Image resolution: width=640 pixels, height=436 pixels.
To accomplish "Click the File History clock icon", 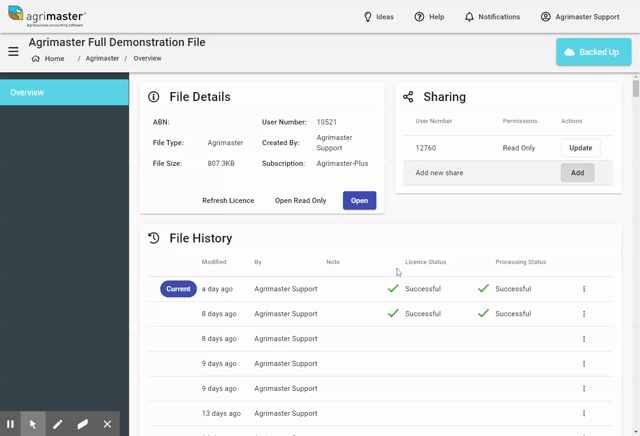I will pos(153,238).
